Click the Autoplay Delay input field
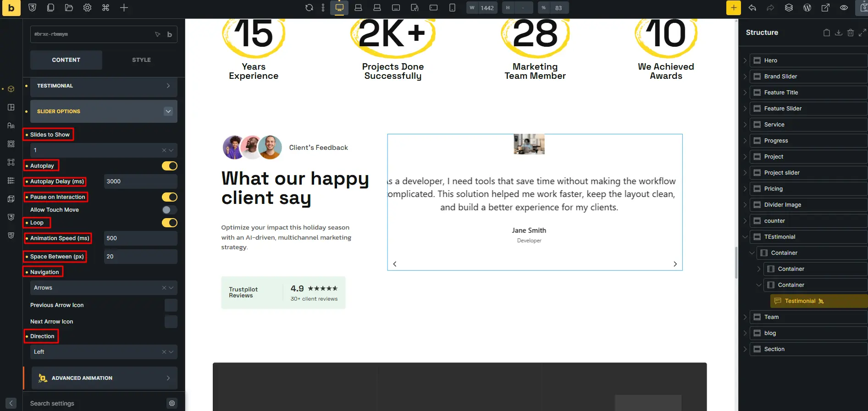This screenshot has height=411, width=868. coord(140,181)
